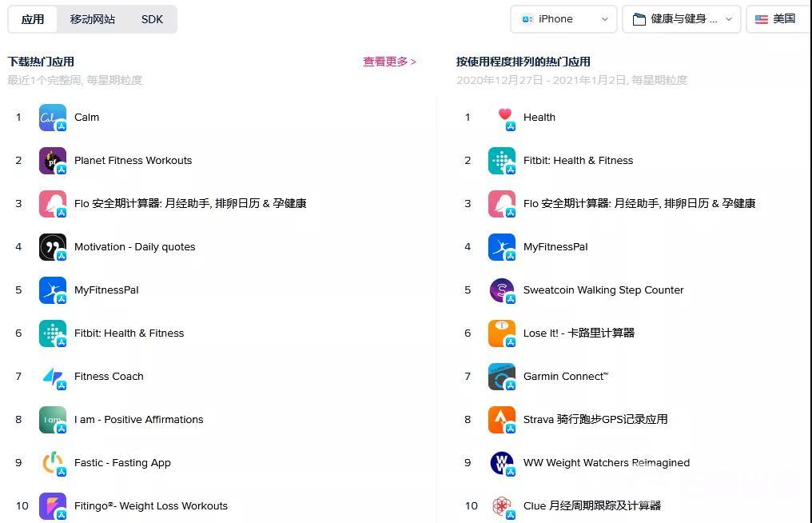Open the Fastic - Fasting App icon
This screenshot has height=523, width=812.
pyautogui.click(x=52, y=462)
